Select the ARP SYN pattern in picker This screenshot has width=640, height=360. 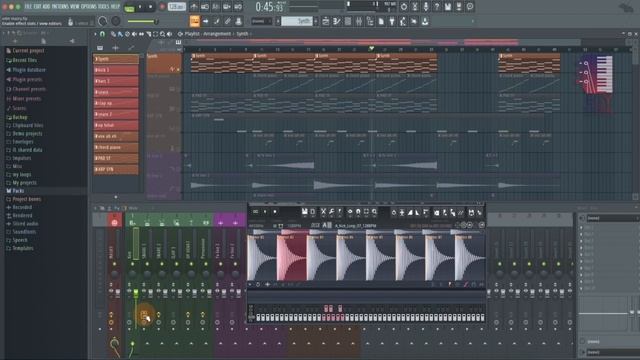point(116,169)
